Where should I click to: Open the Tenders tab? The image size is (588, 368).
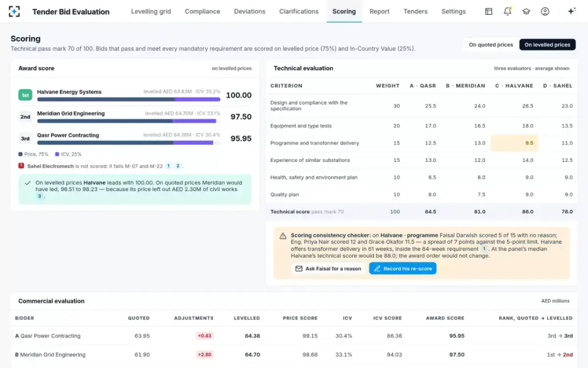click(x=416, y=11)
